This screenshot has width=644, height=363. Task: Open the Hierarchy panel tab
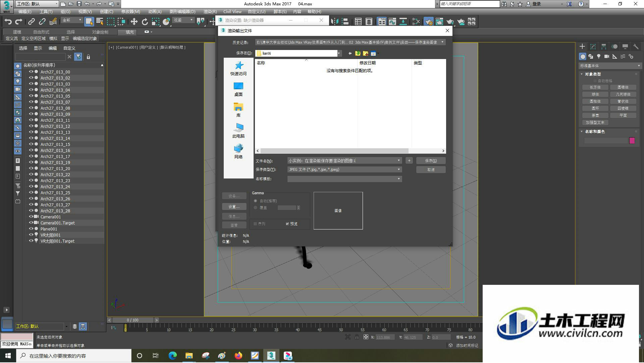coord(604,47)
